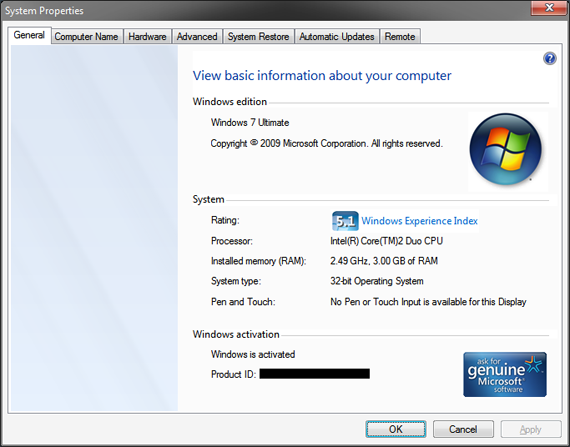Switch to the Automatic Updates tab

coord(337,37)
